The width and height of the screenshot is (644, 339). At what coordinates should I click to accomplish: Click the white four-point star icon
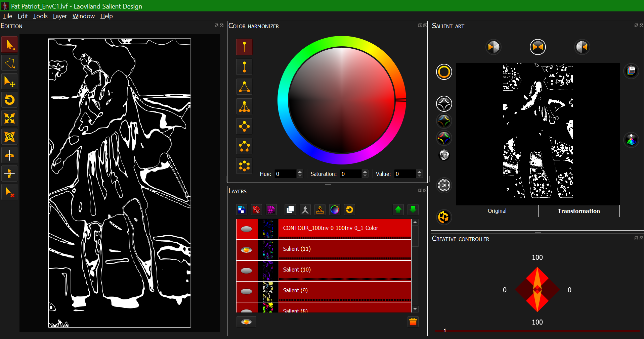coord(444,104)
